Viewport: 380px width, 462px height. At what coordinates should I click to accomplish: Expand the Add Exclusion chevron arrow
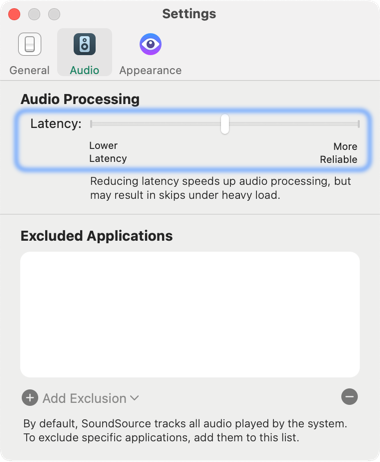point(134,398)
